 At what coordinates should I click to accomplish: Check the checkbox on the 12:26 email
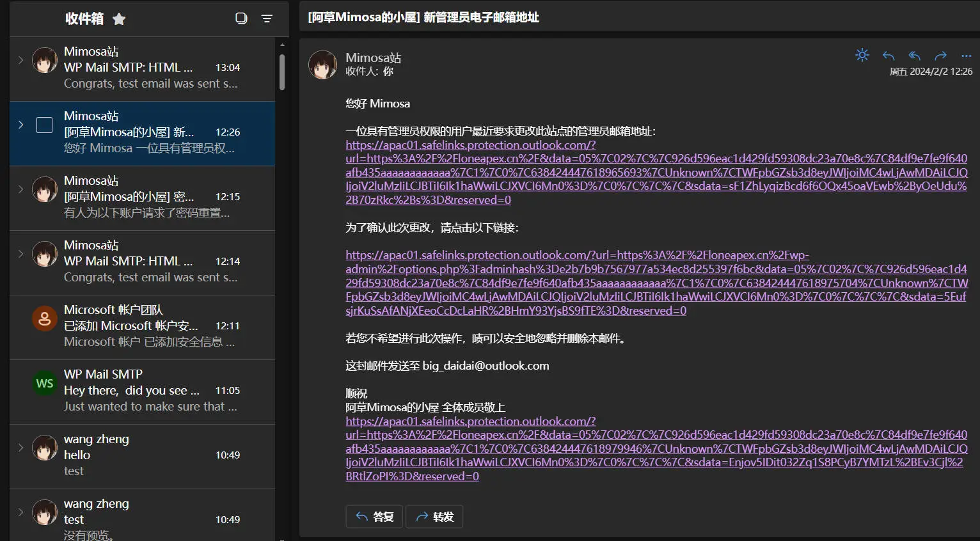45,125
